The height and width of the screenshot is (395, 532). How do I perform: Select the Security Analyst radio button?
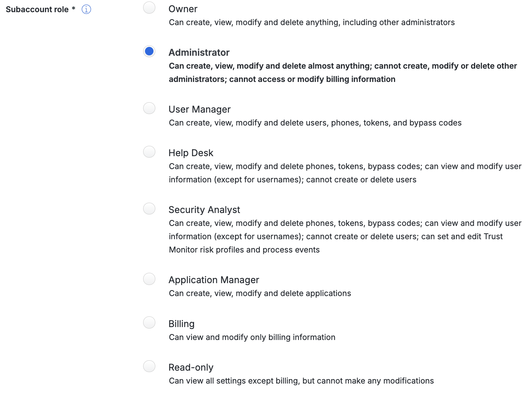click(x=149, y=209)
